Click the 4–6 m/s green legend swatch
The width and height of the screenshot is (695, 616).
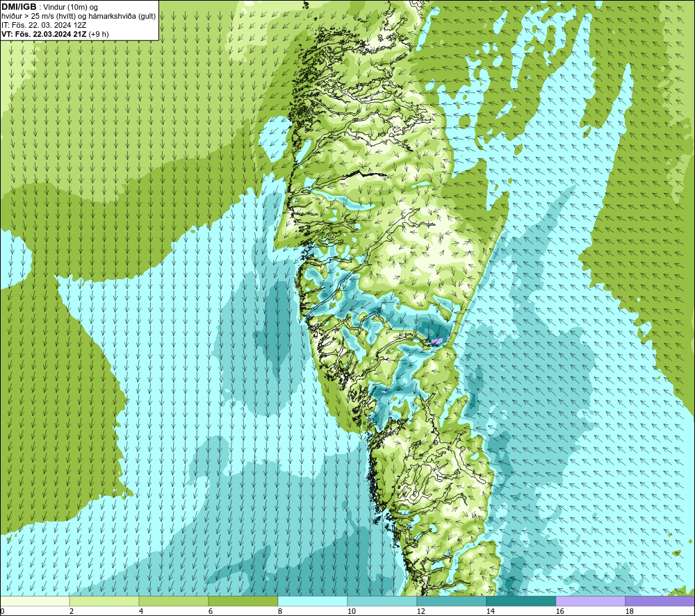(174, 601)
